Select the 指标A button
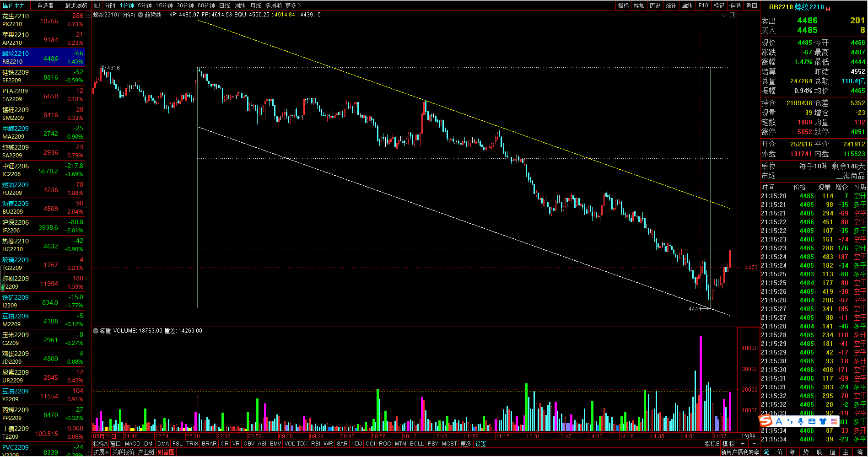Image resolution: width=868 pixels, height=457 pixels. [100, 444]
